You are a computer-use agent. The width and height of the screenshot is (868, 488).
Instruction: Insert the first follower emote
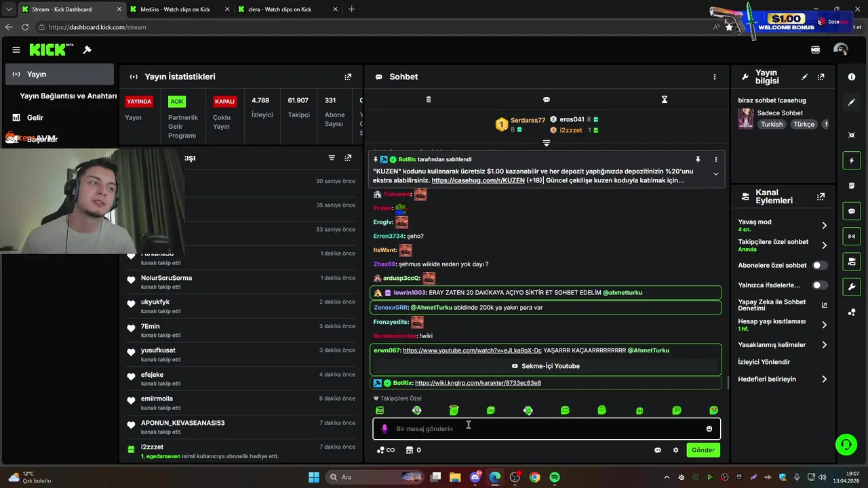[380, 410]
